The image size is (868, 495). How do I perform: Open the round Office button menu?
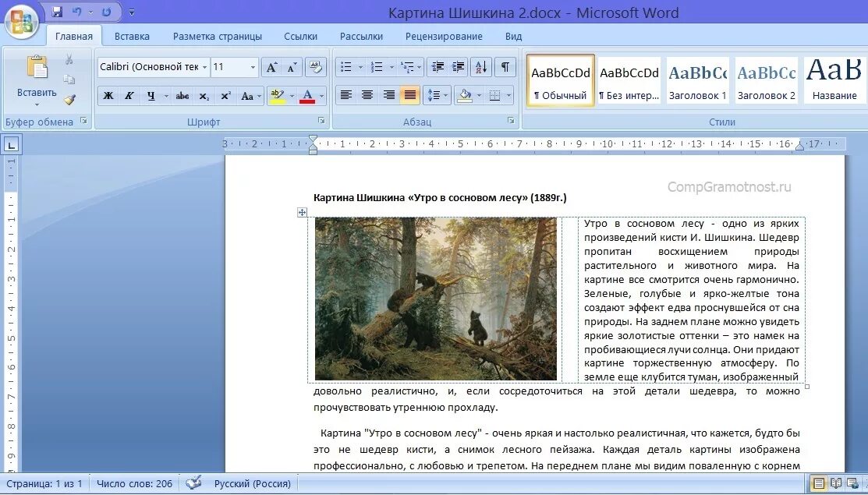pos(22,21)
